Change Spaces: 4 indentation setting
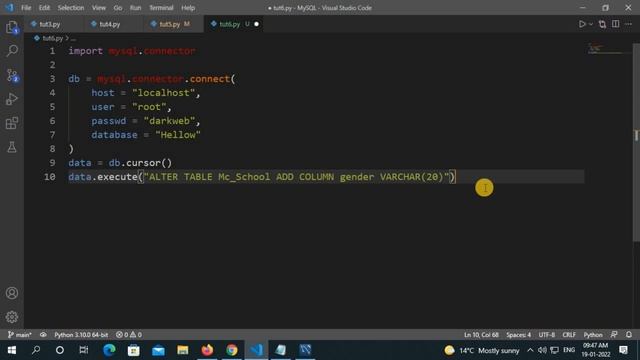The width and height of the screenshot is (640, 360). 518,335
